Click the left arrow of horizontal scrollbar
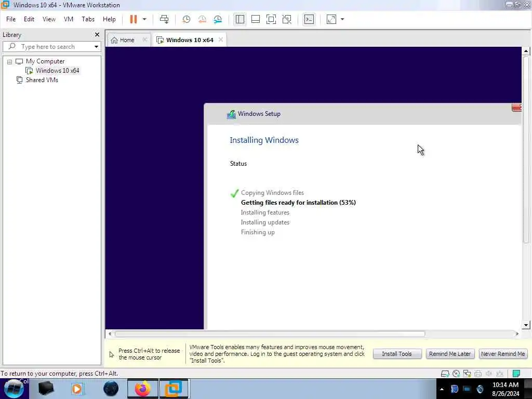This screenshot has width=532, height=399. 110,334
